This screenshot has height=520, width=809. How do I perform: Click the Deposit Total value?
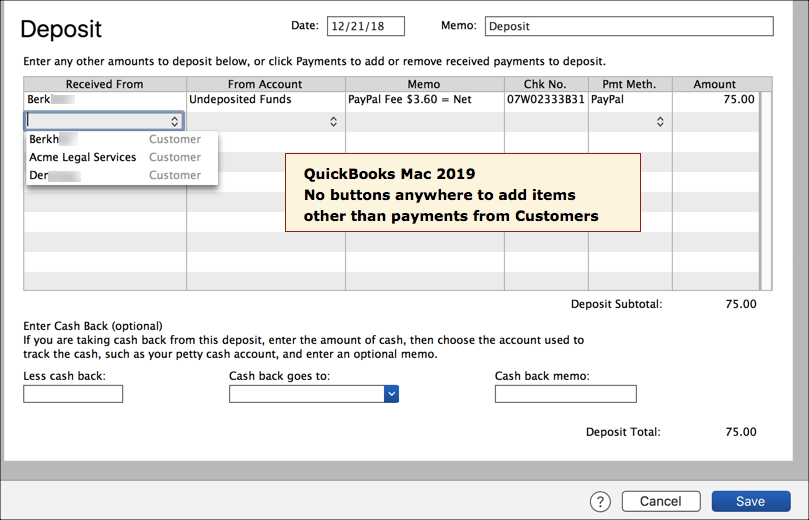click(x=740, y=432)
